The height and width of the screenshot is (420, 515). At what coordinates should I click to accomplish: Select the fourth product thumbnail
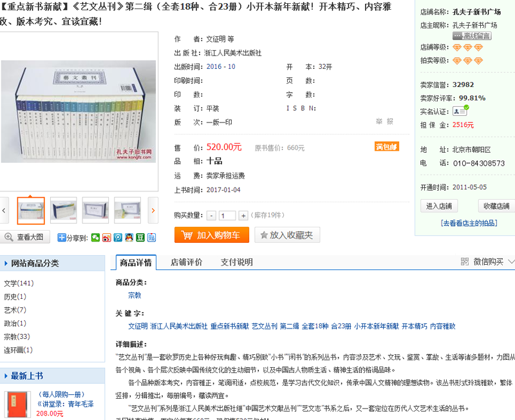pyautogui.click(x=127, y=211)
